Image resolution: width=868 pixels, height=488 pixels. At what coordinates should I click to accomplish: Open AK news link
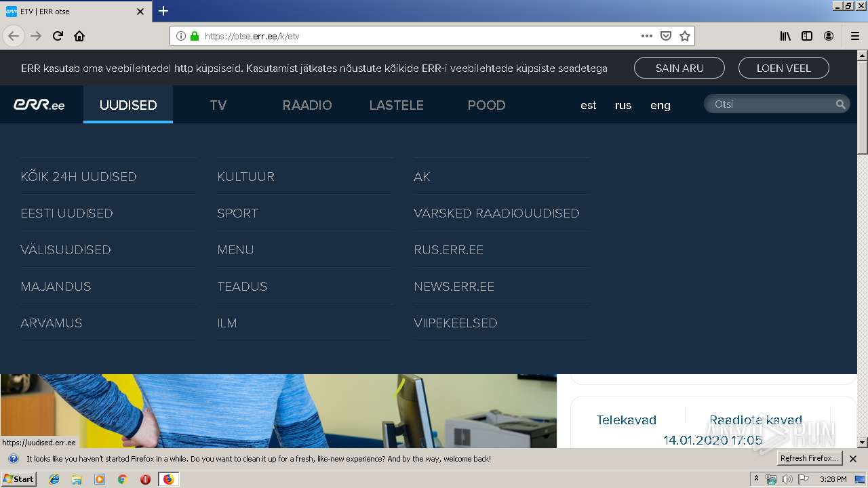point(422,176)
